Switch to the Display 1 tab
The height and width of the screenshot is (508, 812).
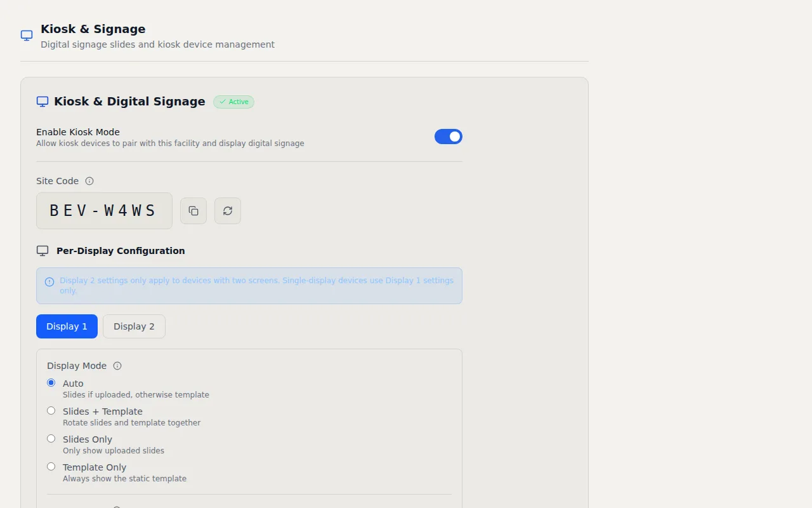tap(67, 326)
